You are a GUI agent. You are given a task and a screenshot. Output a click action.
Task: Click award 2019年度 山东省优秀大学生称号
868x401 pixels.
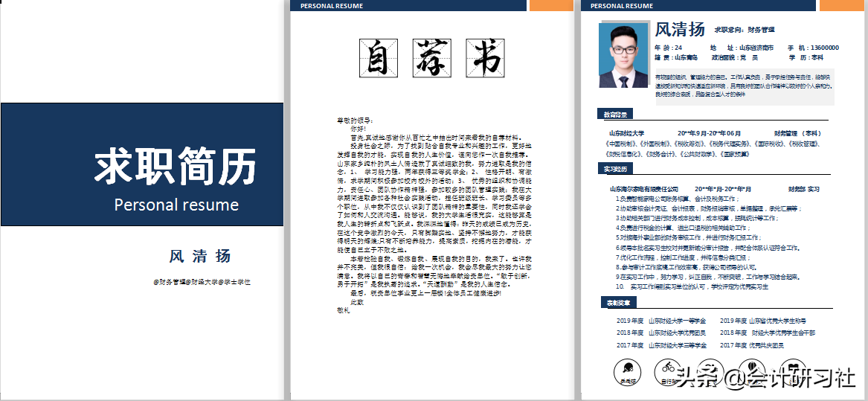763,321
